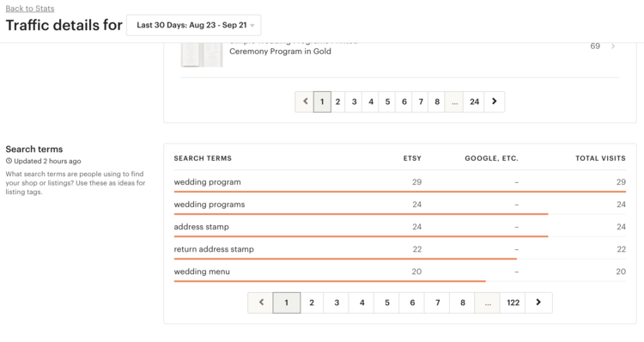Select page 7 in search terms pagination
The image size is (644, 342).
(x=437, y=302)
